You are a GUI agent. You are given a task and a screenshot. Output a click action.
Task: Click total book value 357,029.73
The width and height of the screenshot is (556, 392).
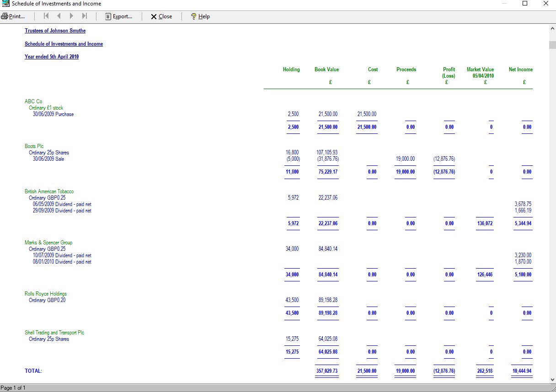(x=327, y=371)
